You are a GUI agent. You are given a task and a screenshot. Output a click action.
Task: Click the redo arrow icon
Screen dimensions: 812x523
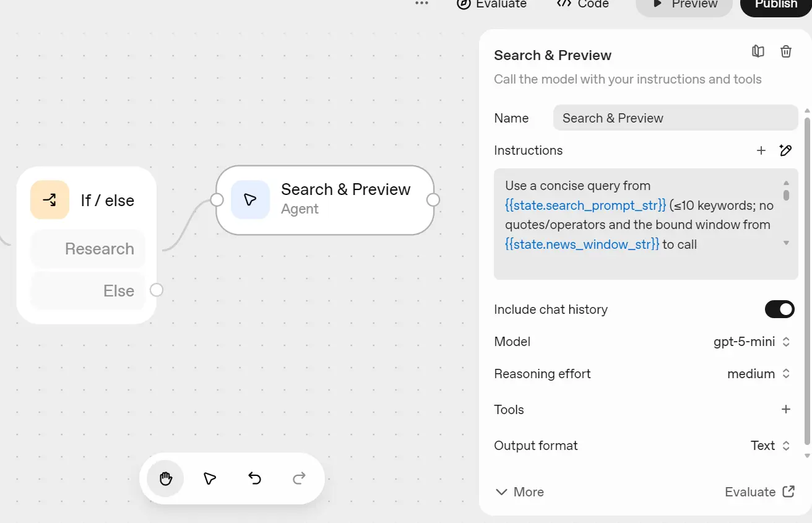[x=299, y=478]
